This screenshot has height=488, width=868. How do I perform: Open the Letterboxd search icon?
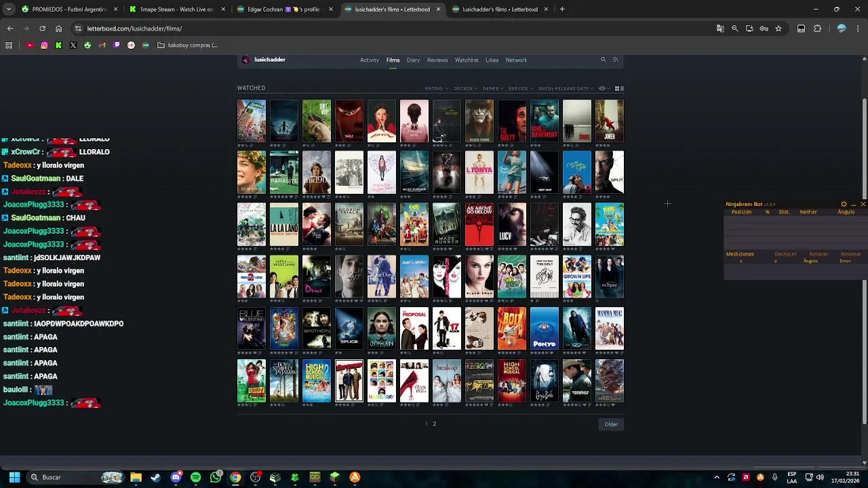click(603, 60)
